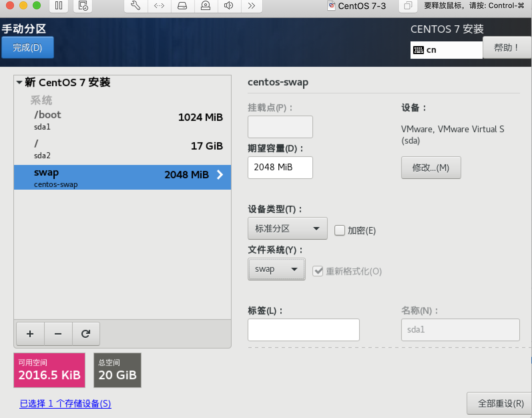Toggle the 重新格式化(O) reformat checkbox
The width and height of the screenshot is (532, 418).
pos(318,271)
